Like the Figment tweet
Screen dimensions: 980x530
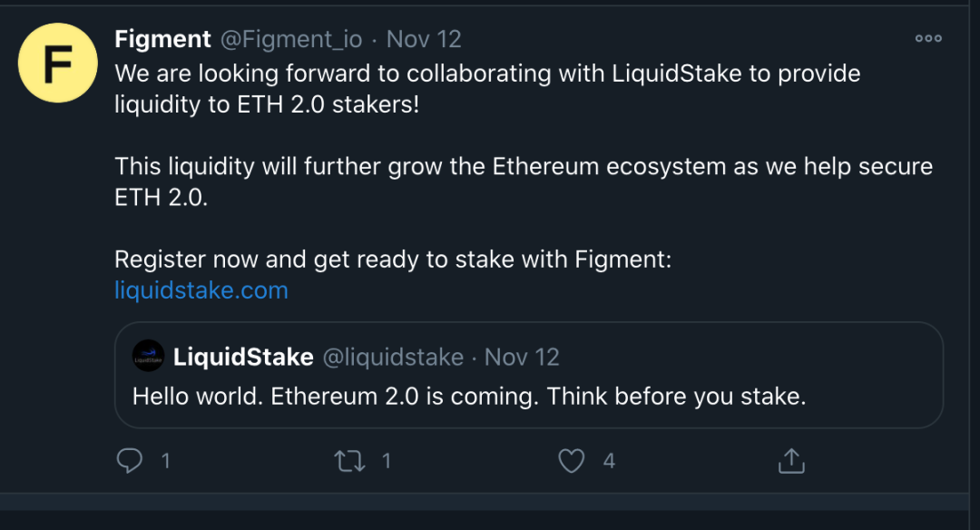[572, 461]
